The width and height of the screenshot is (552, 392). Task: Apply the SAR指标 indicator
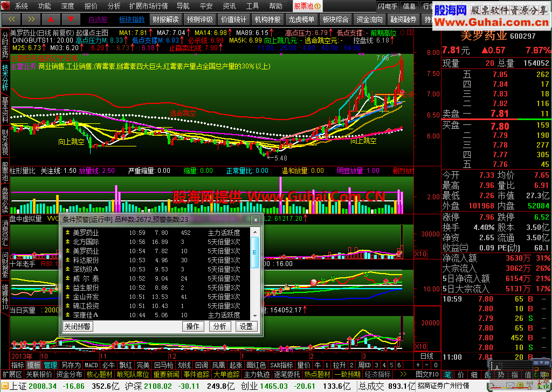coord(281,365)
